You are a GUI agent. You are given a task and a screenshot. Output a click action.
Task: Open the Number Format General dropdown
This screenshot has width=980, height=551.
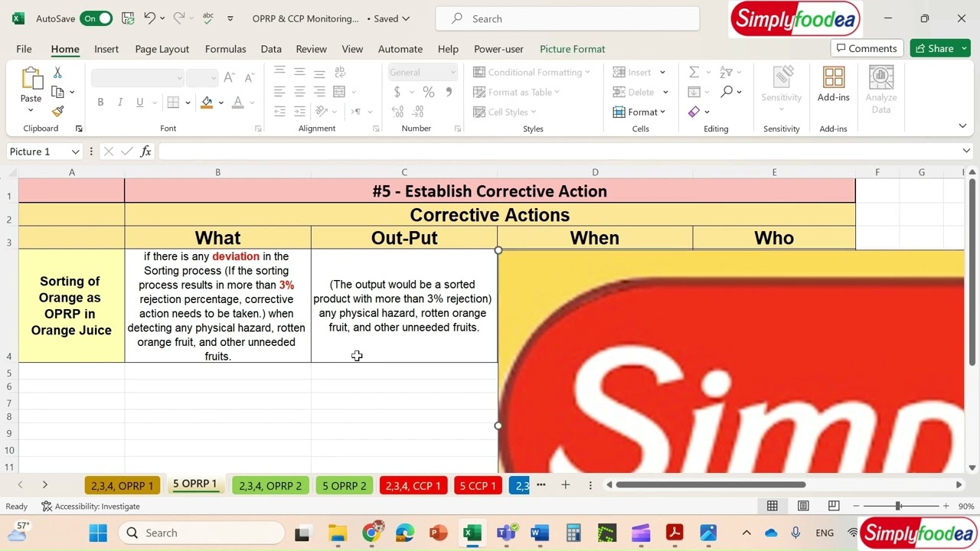452,73
